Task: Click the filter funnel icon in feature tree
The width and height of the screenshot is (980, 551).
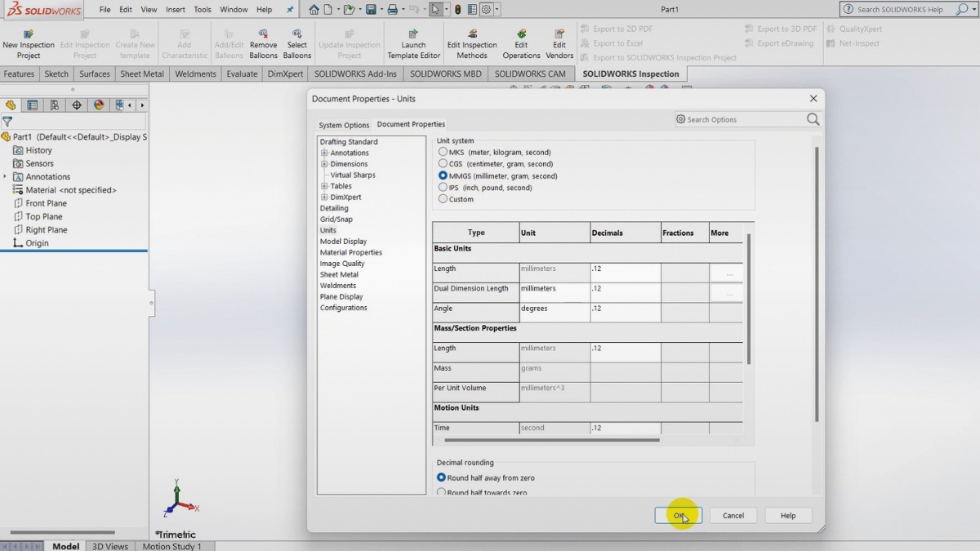Action: pos(7,122)
